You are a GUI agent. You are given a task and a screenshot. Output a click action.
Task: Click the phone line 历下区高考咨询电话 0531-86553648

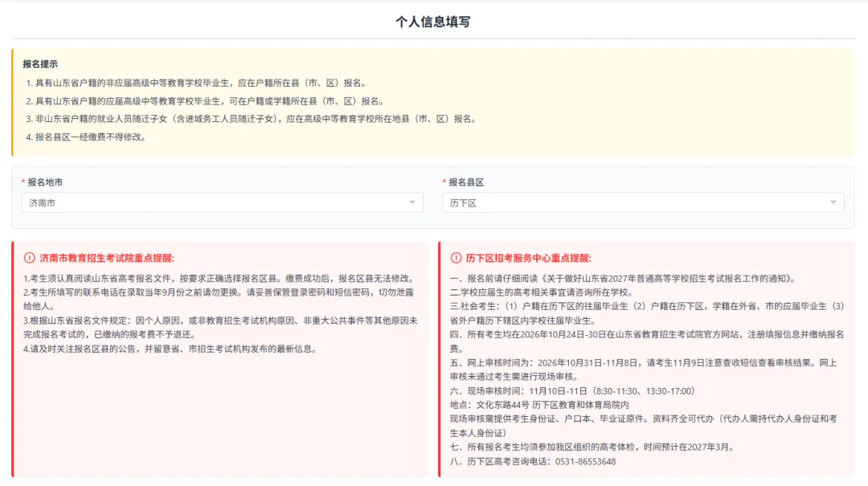533,461
